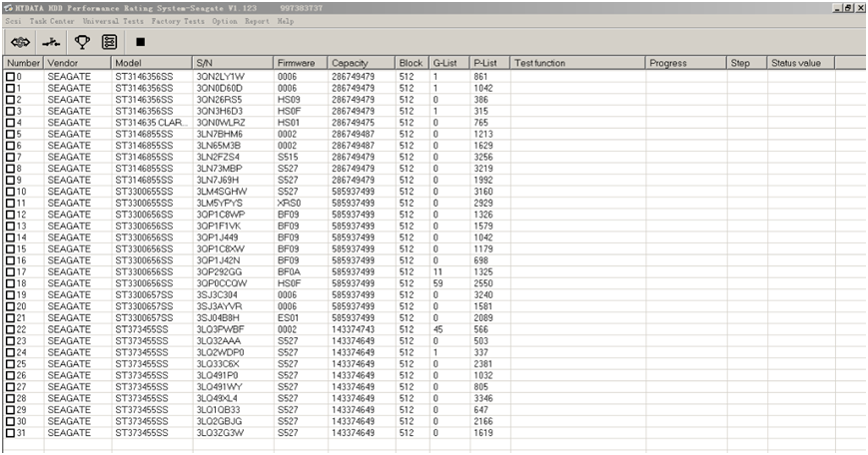Click the P-List column header
Viewport: 868px width, 455px height.
[x=489, y=63]
